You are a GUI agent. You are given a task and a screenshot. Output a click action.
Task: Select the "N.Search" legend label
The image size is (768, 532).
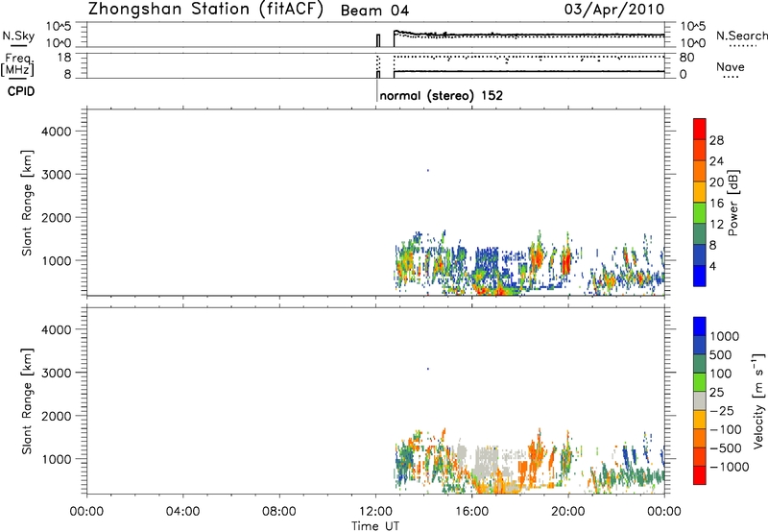click(x=741, y=36)
